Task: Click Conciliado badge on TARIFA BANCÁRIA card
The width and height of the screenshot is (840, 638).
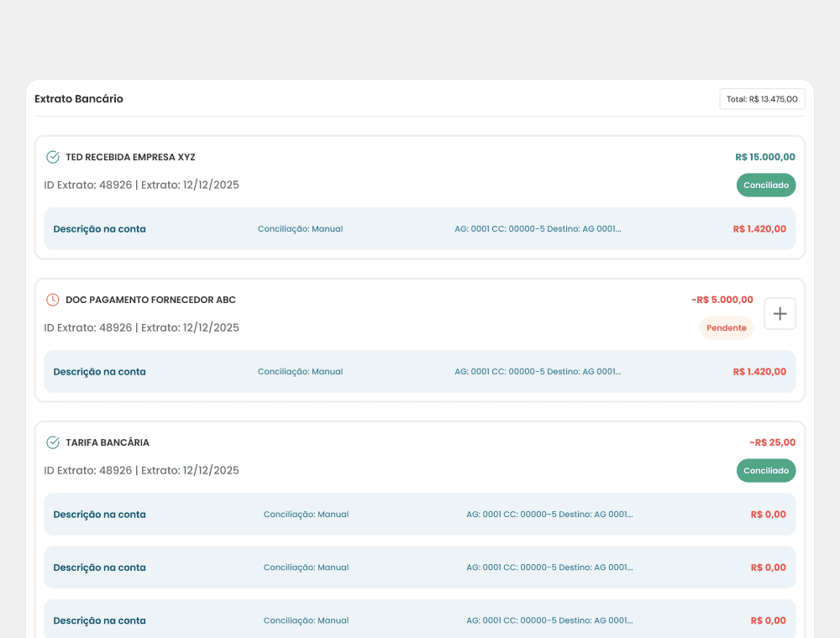Action: [766, 470]
